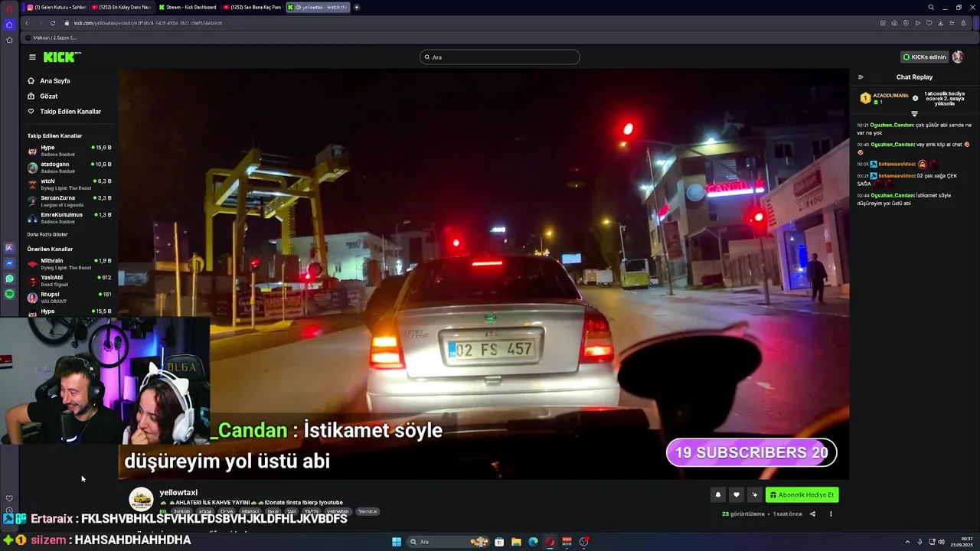Reload the page
The width and height of the screenshot is (980, 551).
tap(53, 23)
